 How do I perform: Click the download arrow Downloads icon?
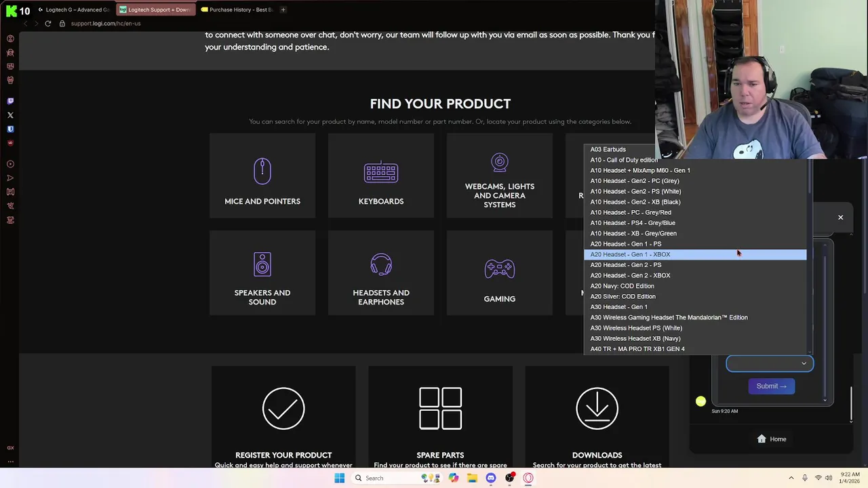(x=597, y=408)
